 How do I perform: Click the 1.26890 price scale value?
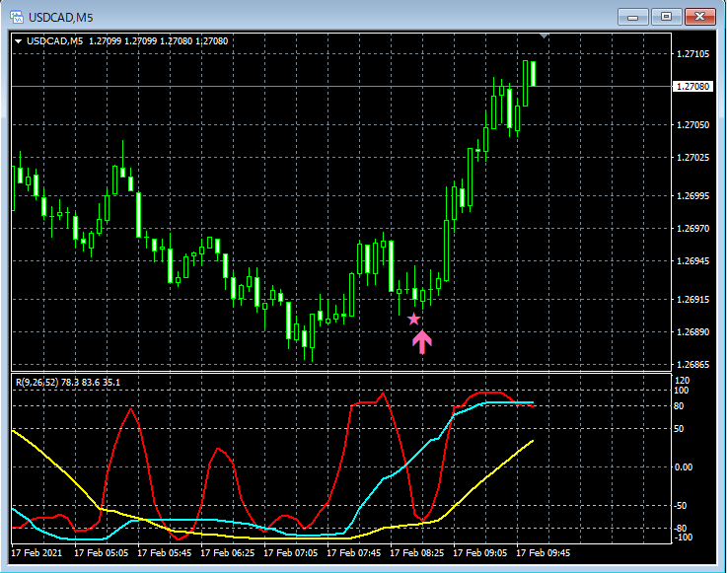[693, 331]
